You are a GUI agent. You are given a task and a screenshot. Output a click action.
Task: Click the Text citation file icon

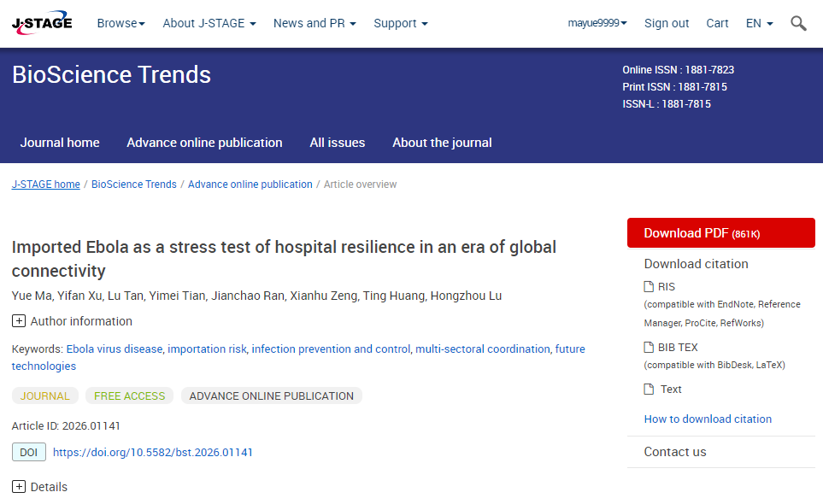(x=649, y=390)
